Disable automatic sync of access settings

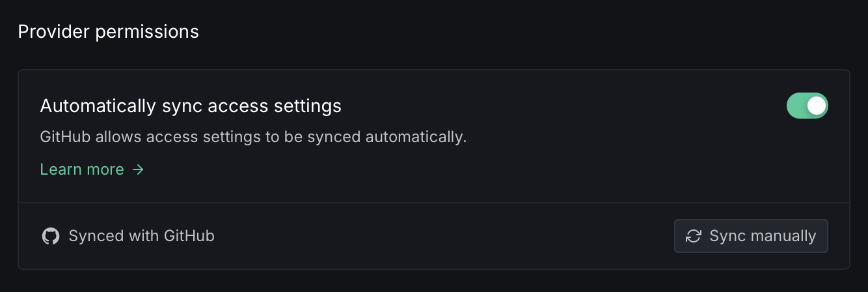point(807,106)
